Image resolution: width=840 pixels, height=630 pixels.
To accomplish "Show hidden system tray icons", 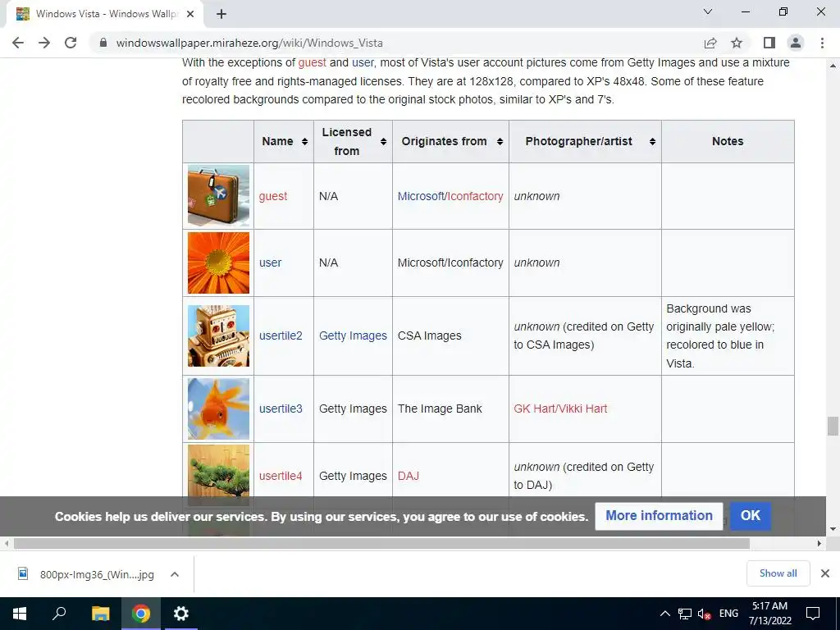I will pos(664,614).
